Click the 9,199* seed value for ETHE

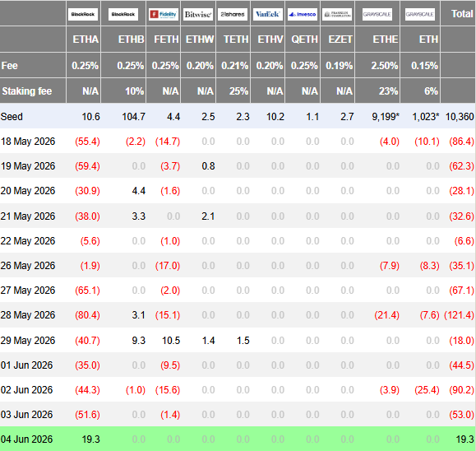[x=386, y=116]
